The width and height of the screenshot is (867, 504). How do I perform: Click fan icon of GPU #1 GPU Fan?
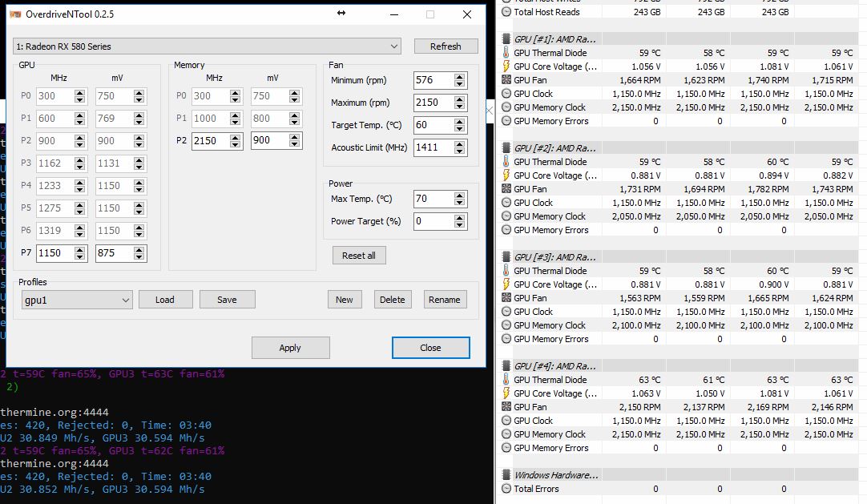506,79
